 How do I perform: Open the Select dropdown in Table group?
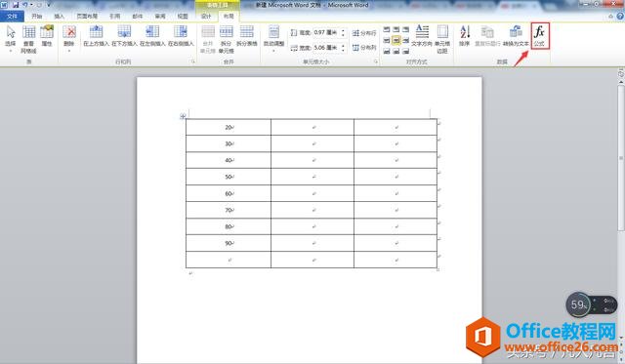coord(11,39)
